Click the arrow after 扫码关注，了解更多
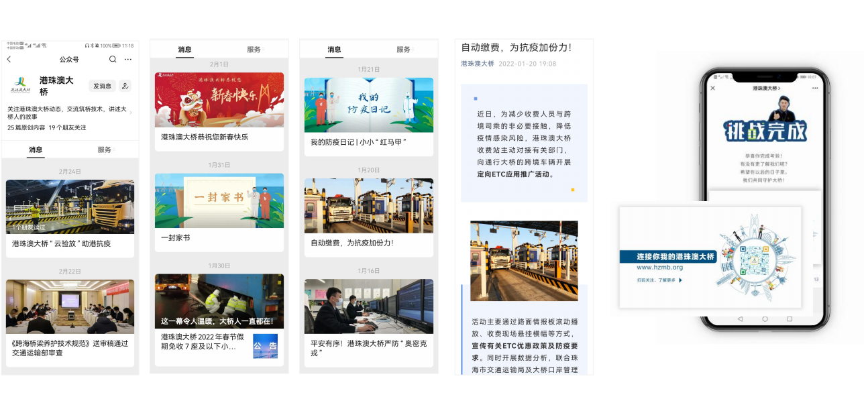Viewport: 868px width, 405px height. tap(681, 280)
